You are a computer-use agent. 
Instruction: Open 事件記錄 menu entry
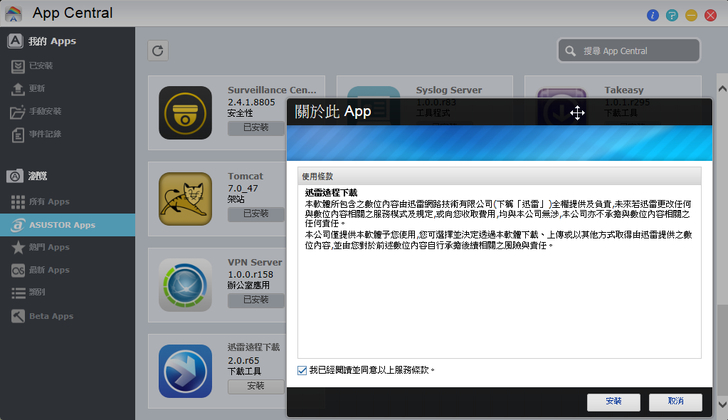tap(67, 135)
